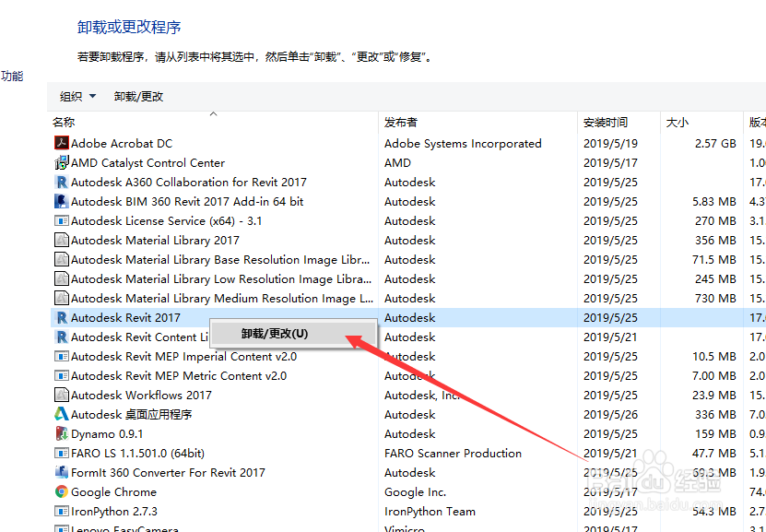The image size is (766, 532).
Task: Click the Autodesk BIM 360 Add-in icon
Action: pyautogui.click(x=61, y=201)
